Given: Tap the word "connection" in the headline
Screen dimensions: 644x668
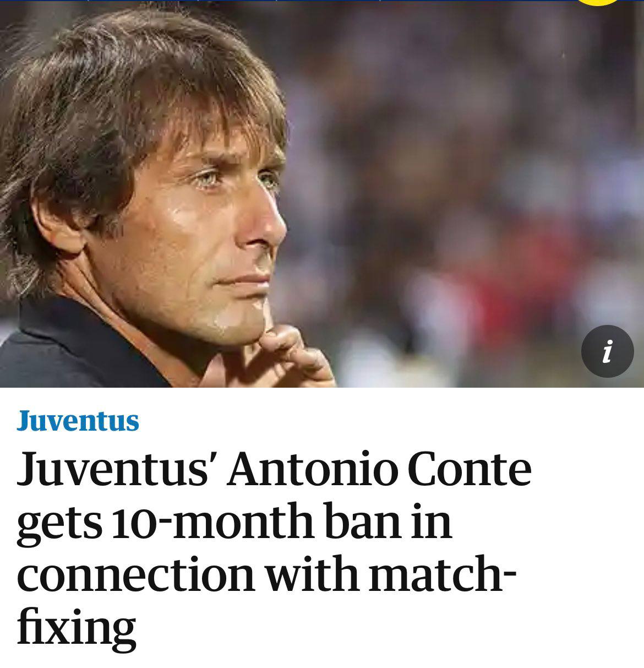Looking at the screenshot, I should tap(135, 574).
